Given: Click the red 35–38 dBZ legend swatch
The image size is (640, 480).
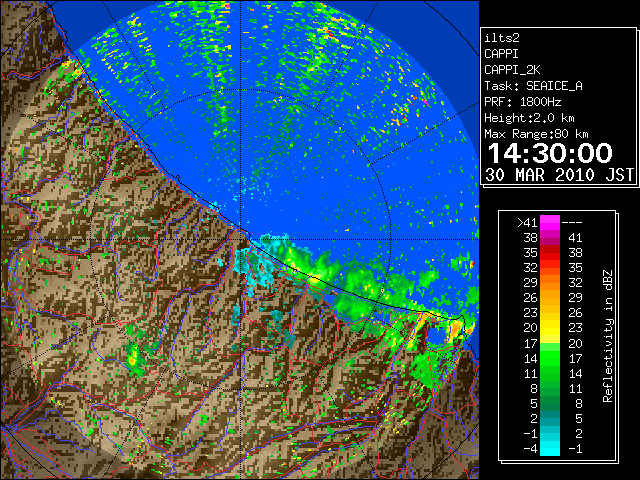Looking at the screenshot, I should point(550,253).
